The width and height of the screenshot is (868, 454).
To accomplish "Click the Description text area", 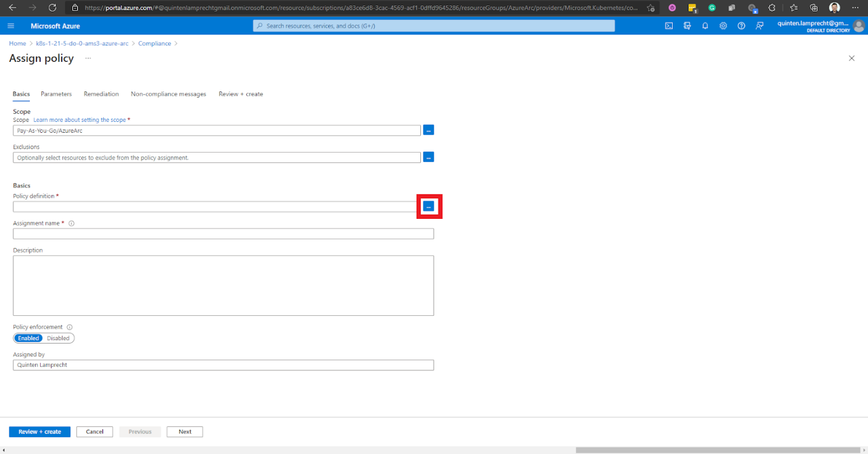I will 223,285.
